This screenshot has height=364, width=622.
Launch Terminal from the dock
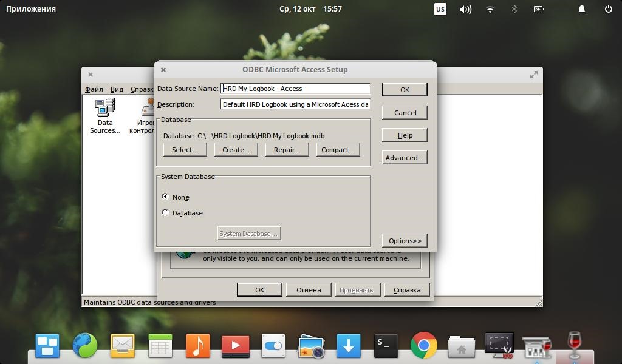click(x=386, y=345)
